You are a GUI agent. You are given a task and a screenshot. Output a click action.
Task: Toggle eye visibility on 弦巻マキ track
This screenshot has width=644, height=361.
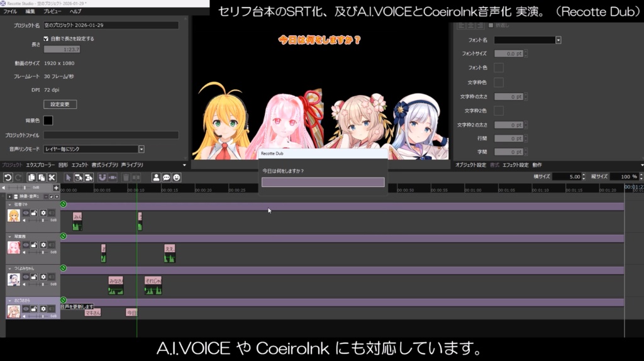pos(26,213)
